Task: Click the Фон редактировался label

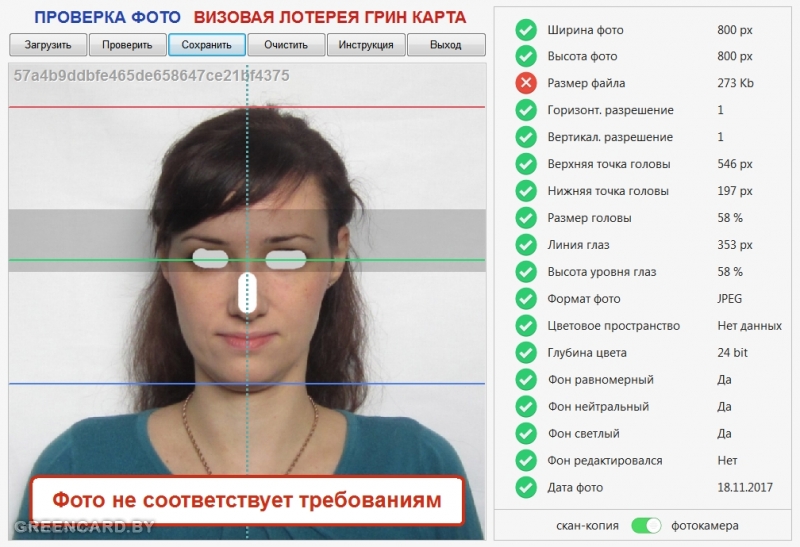Action: 605,461
